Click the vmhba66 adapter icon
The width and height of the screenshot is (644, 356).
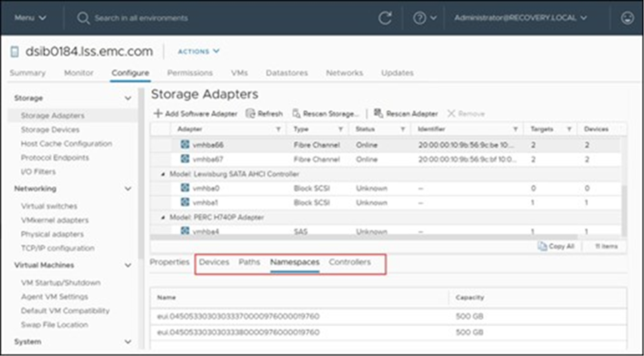pyautogui.click(x=185, y=144)
